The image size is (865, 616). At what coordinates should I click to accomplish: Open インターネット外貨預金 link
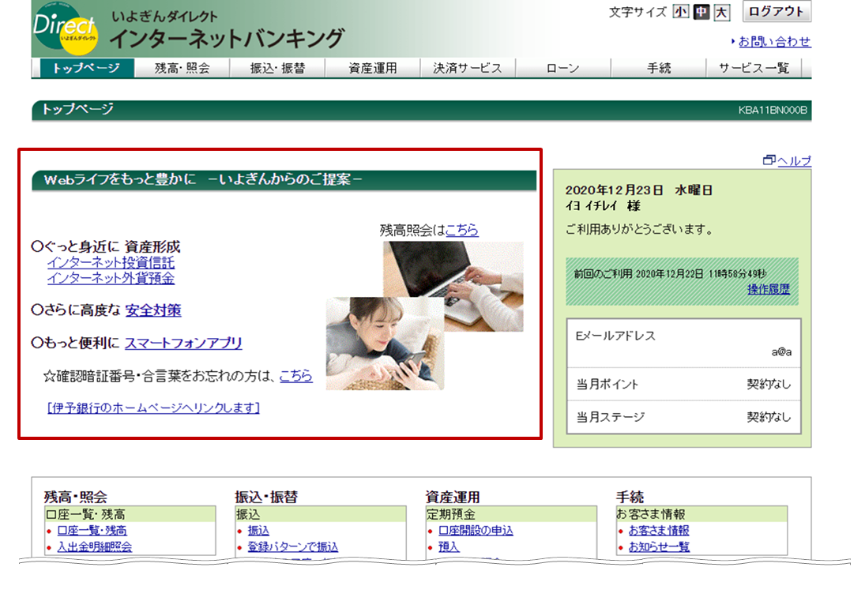click(111, 279)
